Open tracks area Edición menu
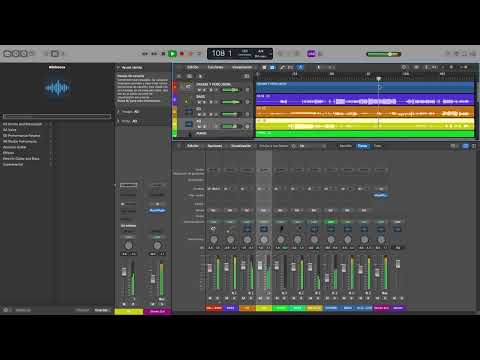The height and width of the screenshot is (360, 480). click(192, 67)
